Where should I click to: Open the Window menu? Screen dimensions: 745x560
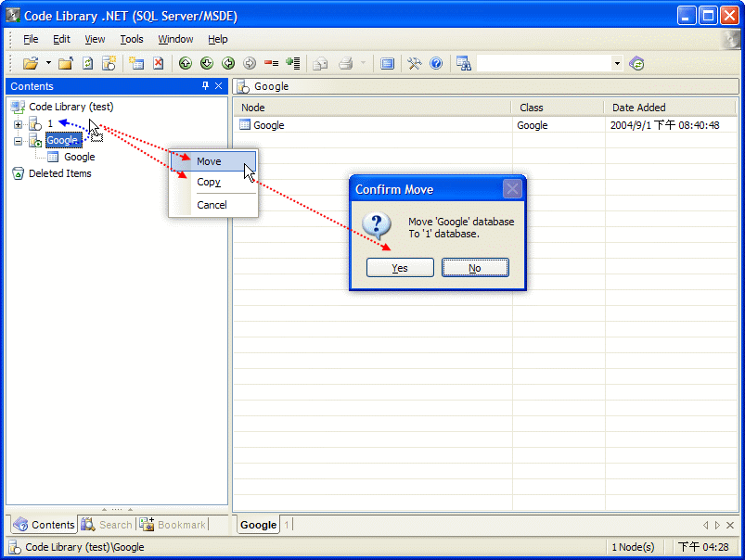coord(175,40)
